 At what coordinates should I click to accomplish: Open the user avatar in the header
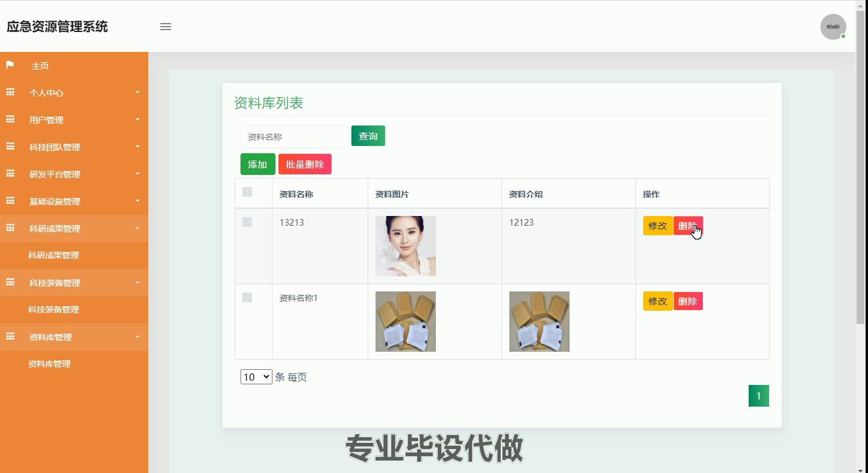pyautogui.click(x=833, y=27)
